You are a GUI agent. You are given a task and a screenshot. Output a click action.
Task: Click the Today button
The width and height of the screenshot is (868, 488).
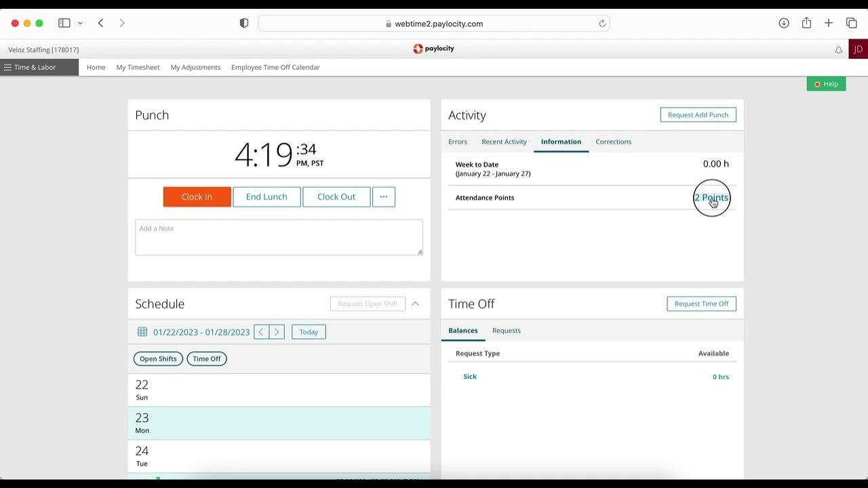pyautogui.click(x=309, y=332)
